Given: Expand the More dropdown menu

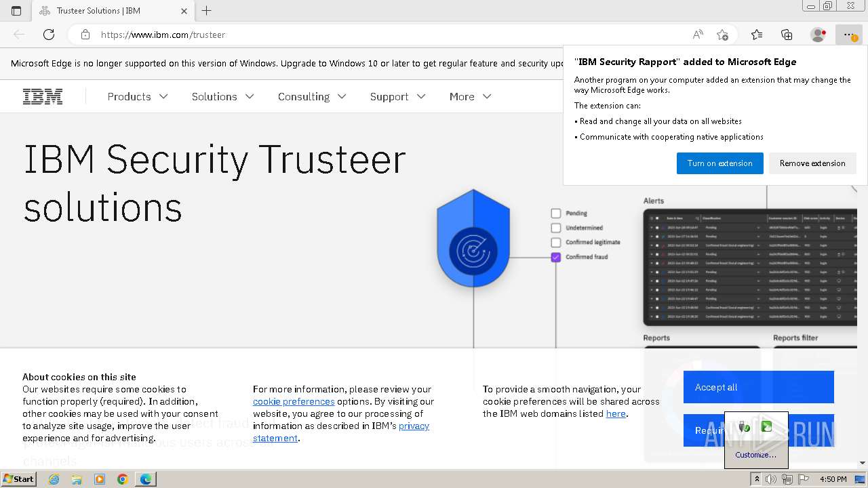Looking at the screenshot, I should pos(471,96).
